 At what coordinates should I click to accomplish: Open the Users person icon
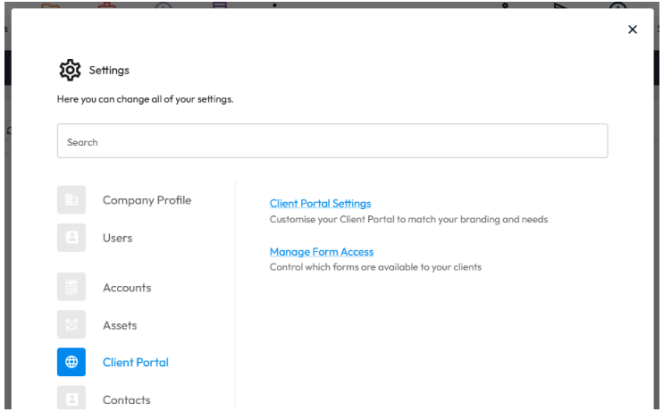coord(71,237)
